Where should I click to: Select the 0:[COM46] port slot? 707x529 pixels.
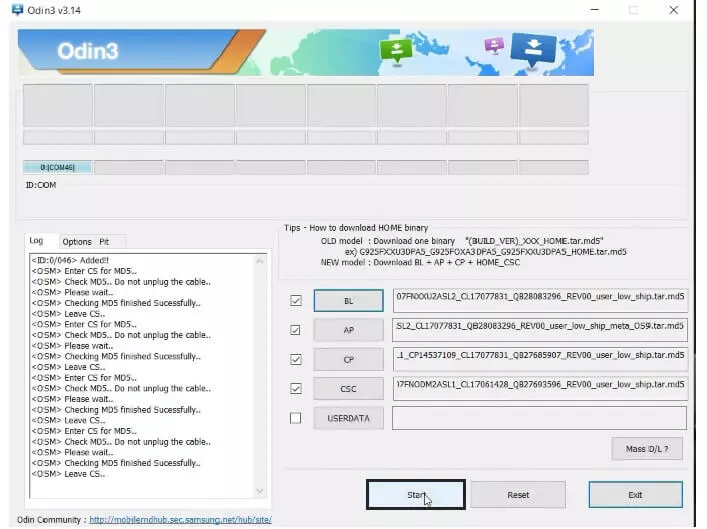pos(57,167)
